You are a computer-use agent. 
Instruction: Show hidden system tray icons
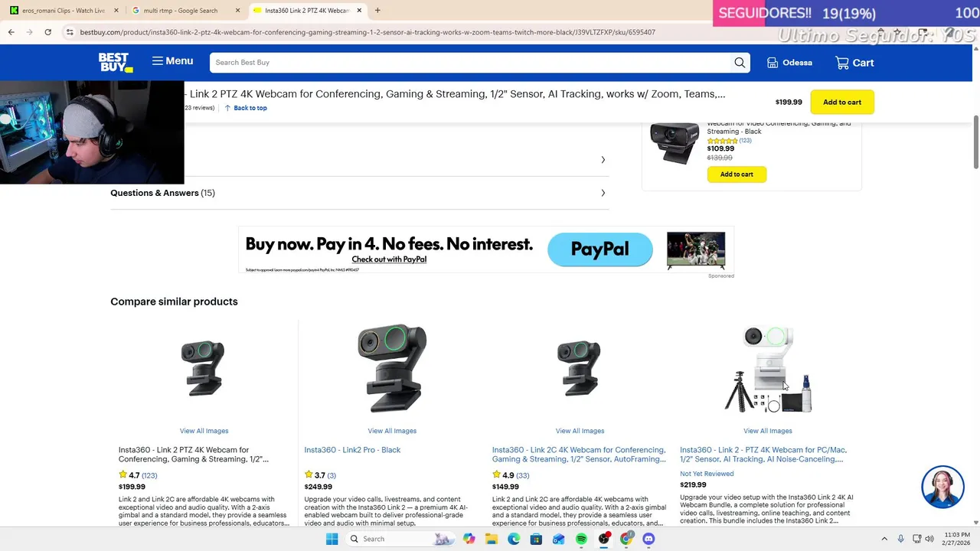coord(884,539)
